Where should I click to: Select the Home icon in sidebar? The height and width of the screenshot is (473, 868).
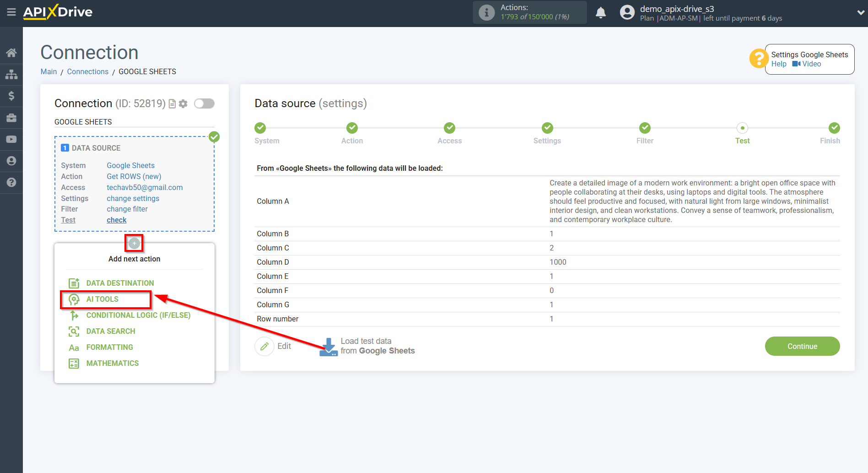pos(11,52)
